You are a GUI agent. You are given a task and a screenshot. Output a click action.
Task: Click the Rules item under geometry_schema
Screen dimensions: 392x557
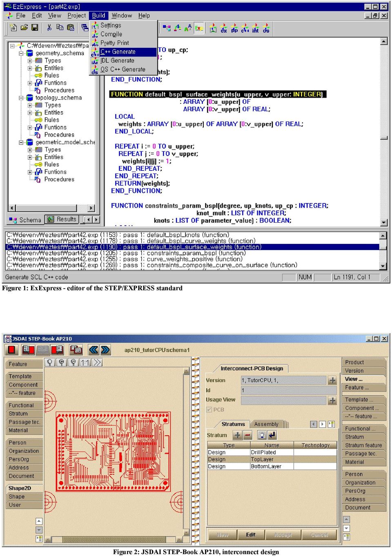[52, 76]
